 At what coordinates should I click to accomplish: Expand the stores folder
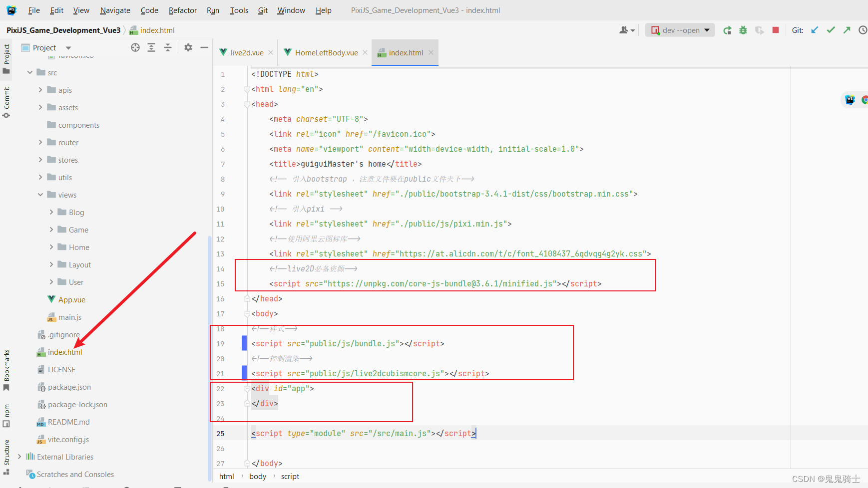(40, 160)
